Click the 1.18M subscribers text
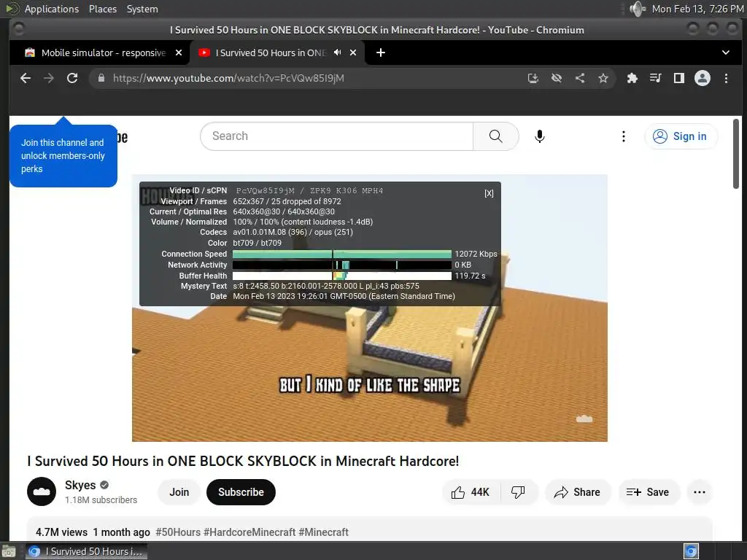The image size is (747, 560). pyautogui.click(x=101, y=500)
